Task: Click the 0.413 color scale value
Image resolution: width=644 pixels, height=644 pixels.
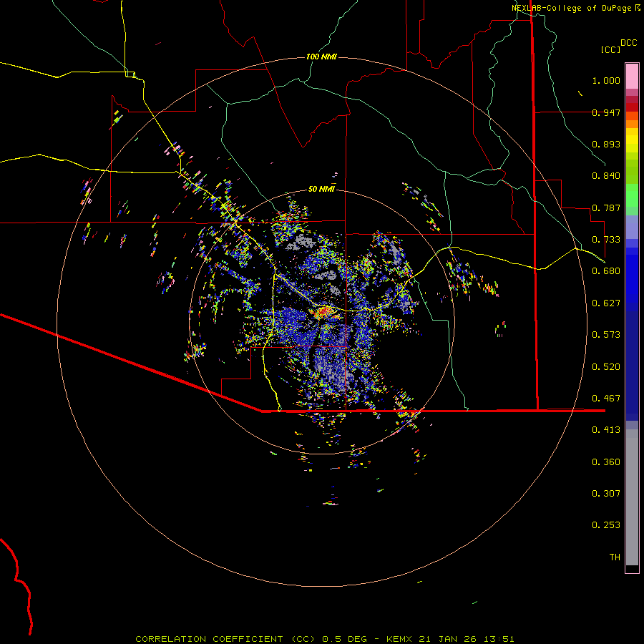Action: [x=606, y=430]
